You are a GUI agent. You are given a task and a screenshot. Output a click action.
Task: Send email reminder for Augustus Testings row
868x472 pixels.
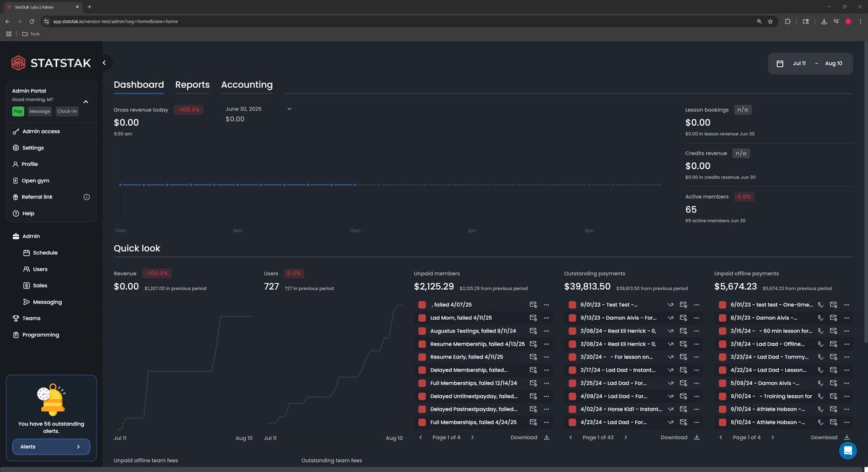533,331
